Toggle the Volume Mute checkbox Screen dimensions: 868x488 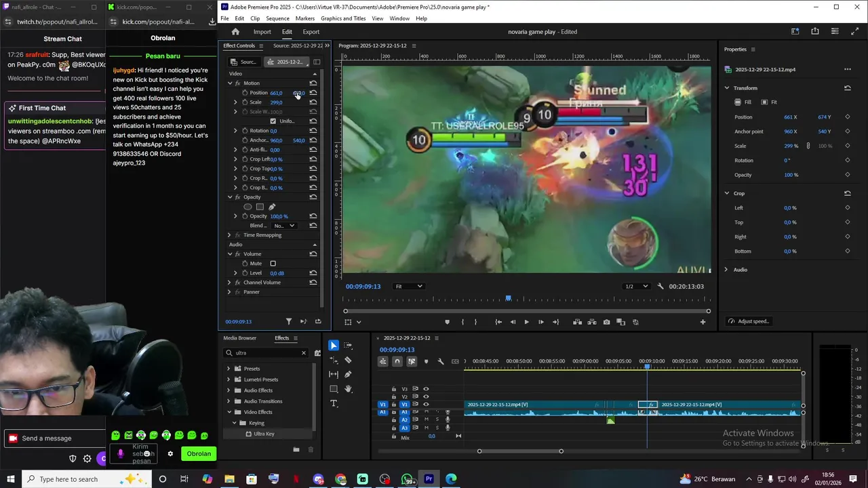pyautogui.click(x=273, y=264)
